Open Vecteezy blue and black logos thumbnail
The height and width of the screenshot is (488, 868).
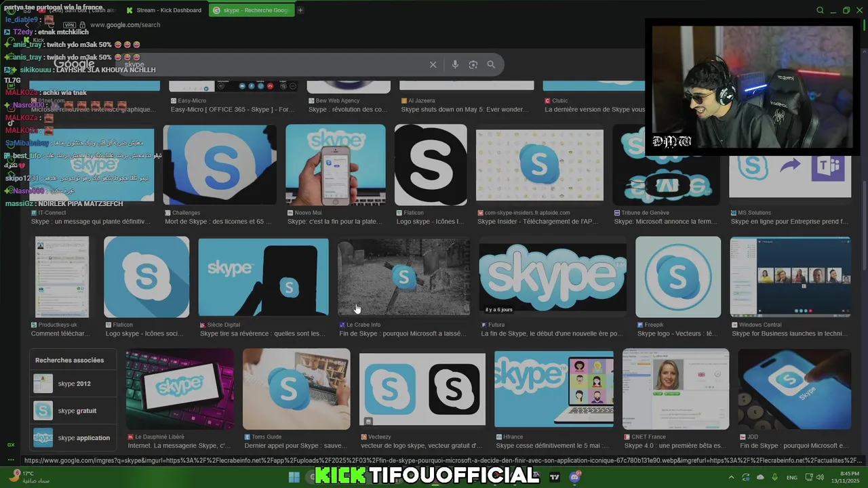click(x=422, y=389)
